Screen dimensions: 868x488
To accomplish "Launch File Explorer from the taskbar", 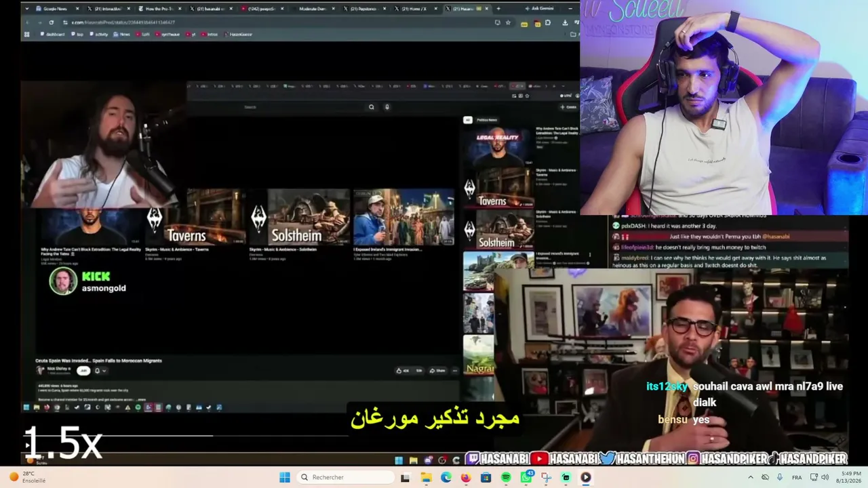I will [x=426, y=477].
